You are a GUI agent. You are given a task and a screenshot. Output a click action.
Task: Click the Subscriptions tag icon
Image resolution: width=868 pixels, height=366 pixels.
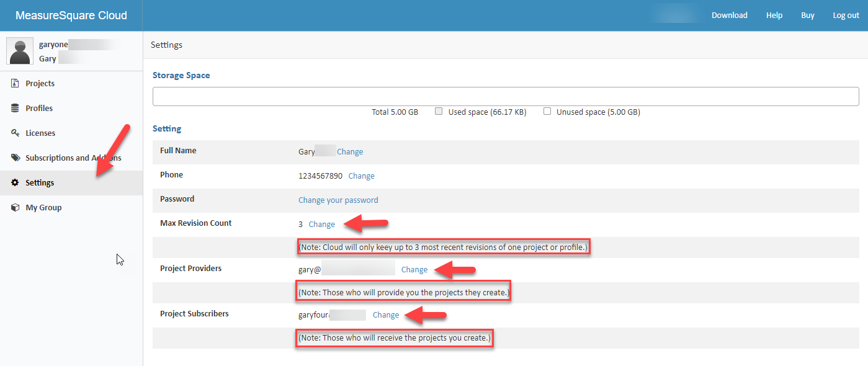pyautogui.click(x=15, y=158)
